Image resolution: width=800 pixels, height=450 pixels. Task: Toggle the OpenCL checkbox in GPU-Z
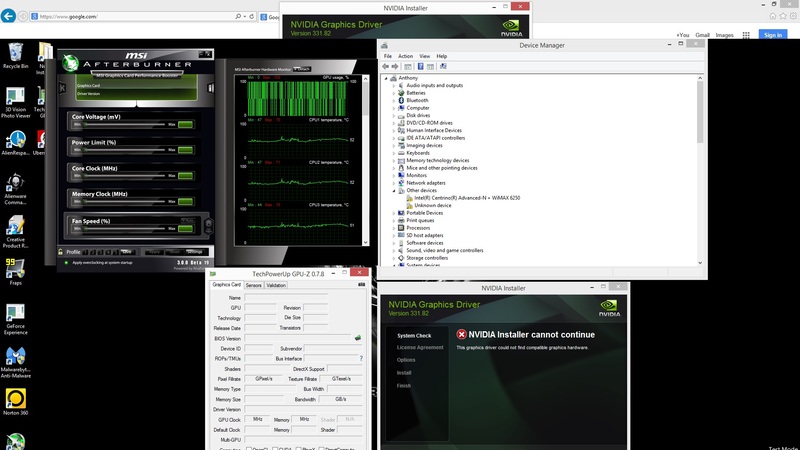[x=249, y=448]
